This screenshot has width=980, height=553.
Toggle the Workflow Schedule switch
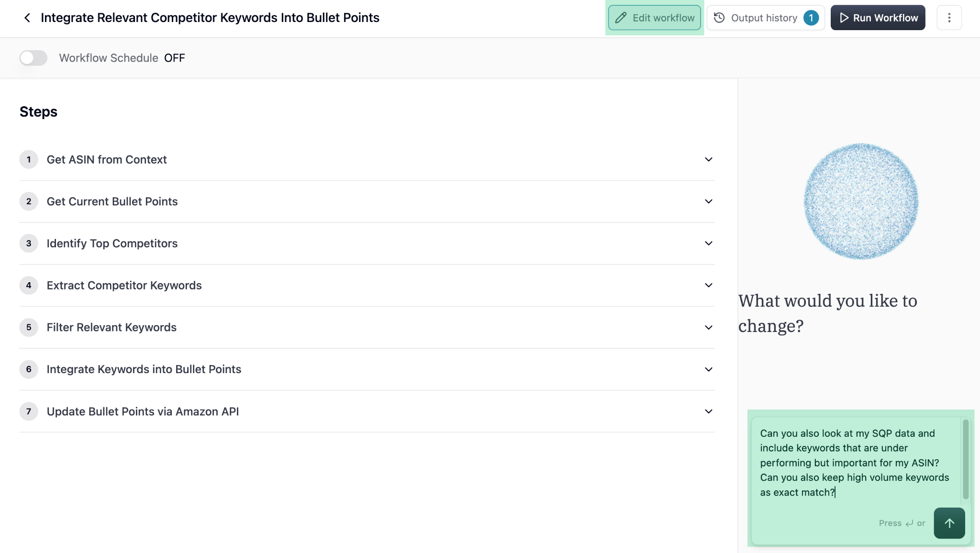[x=33, y=58]
